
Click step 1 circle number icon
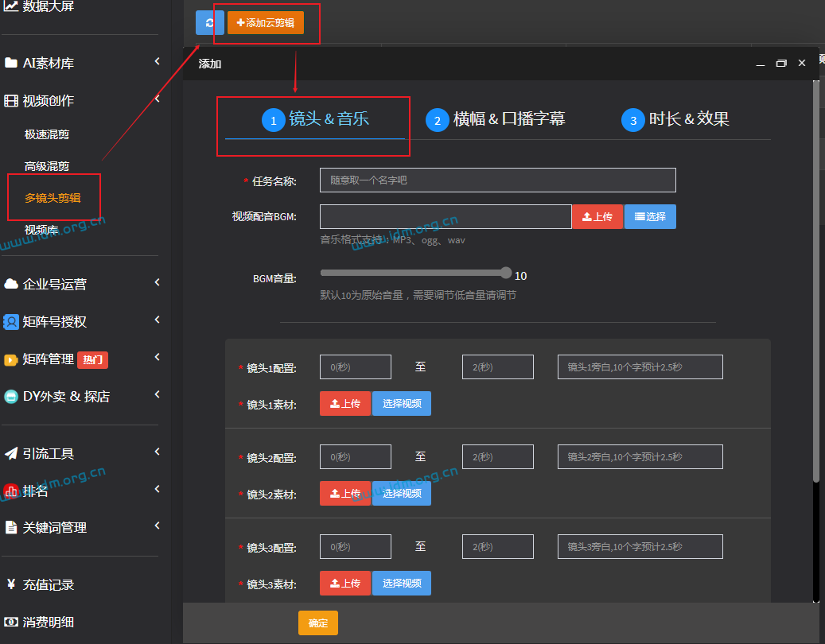coord(274,120)
